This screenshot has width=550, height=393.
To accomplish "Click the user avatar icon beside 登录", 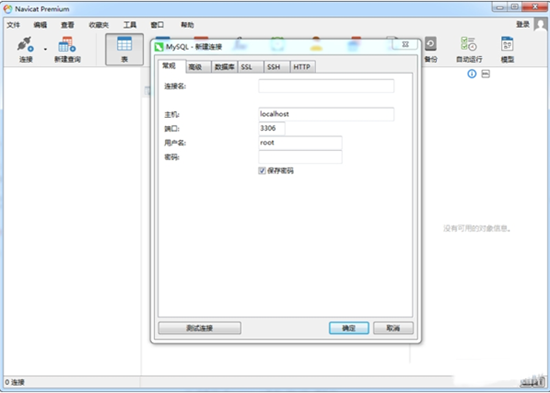I will coord(541,25).
